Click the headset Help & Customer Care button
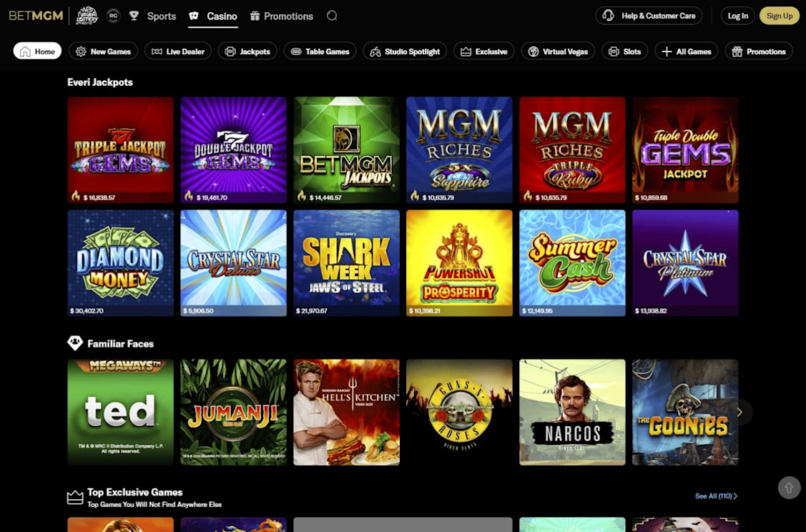The height and width of the screenshot is (532, 806). [x=649, y=16]
